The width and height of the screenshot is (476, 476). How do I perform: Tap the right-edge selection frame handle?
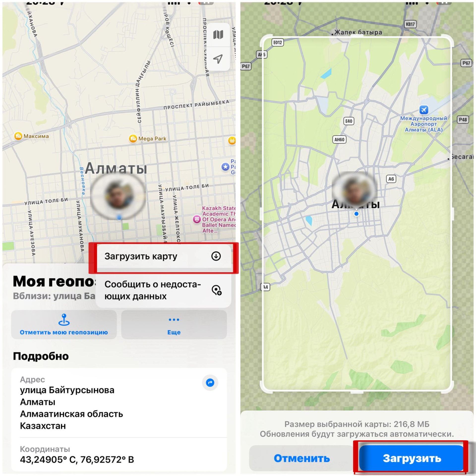[453, 214]
